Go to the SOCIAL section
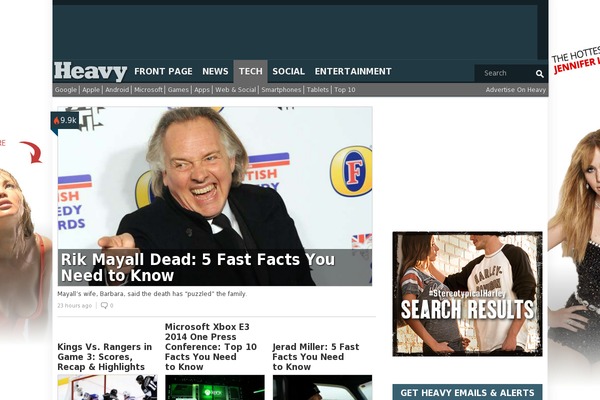600x400 pixels. 289,72
